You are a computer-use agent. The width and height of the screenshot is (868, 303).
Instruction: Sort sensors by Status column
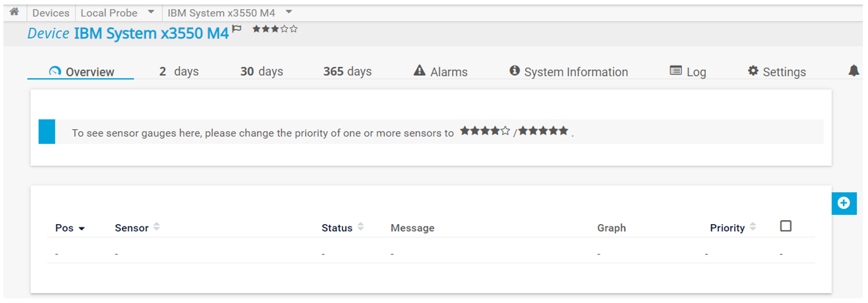tap(342, 228)
